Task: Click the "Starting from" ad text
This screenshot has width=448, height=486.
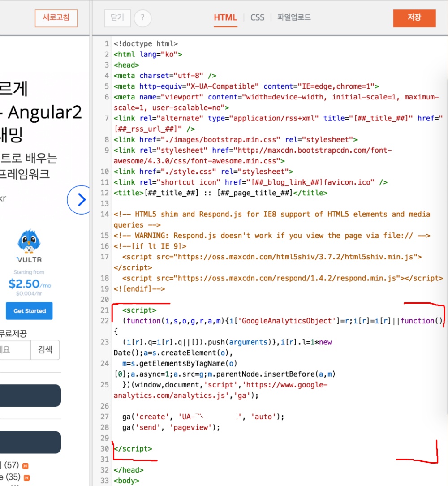Action: point(29,272)
